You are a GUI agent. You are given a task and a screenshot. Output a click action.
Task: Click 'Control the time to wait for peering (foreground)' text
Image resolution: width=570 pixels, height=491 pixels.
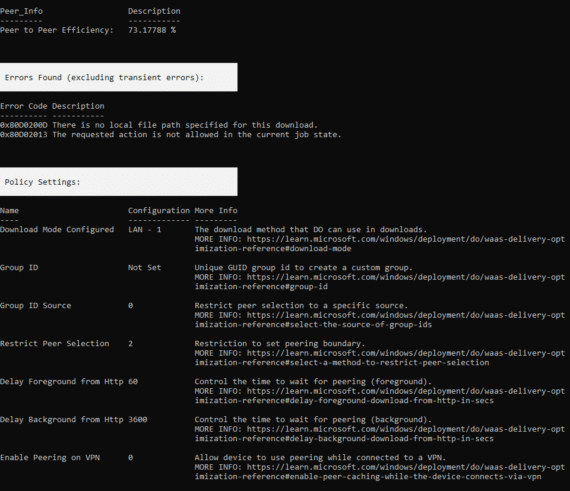tap(313, 382)
